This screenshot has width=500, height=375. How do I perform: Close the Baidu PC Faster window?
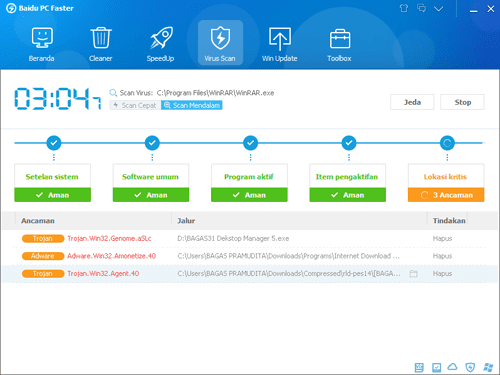[x=491, y=9]
